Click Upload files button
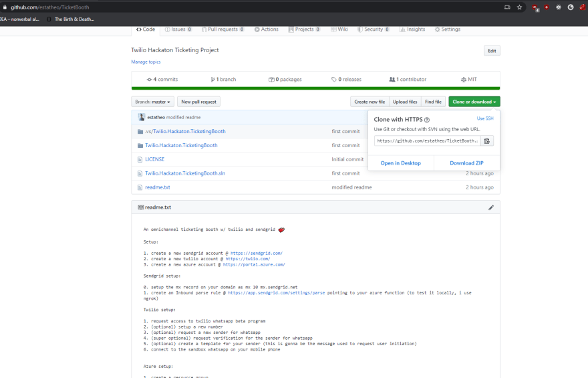Image resolution: width=588 pixels, height=378 pixels. coord(405,102)
